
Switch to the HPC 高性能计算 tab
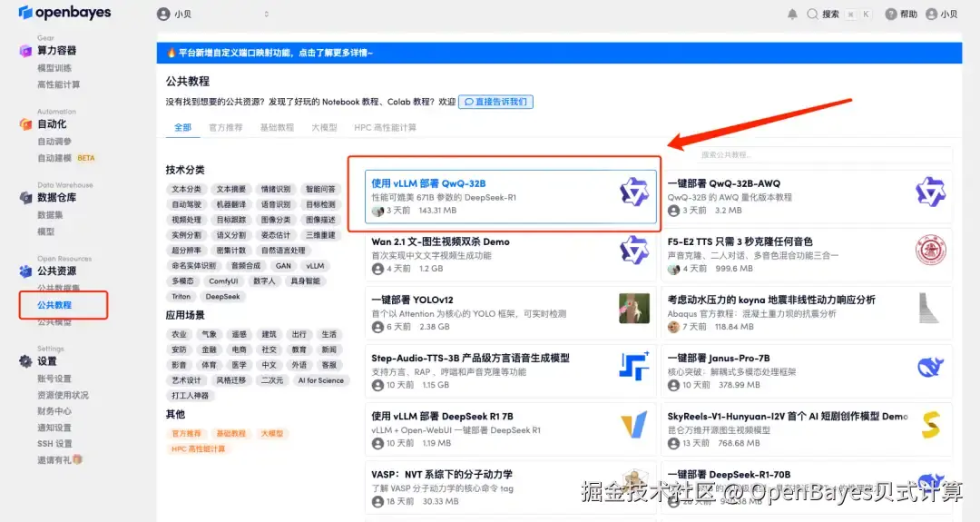click(x=385, y=127)
